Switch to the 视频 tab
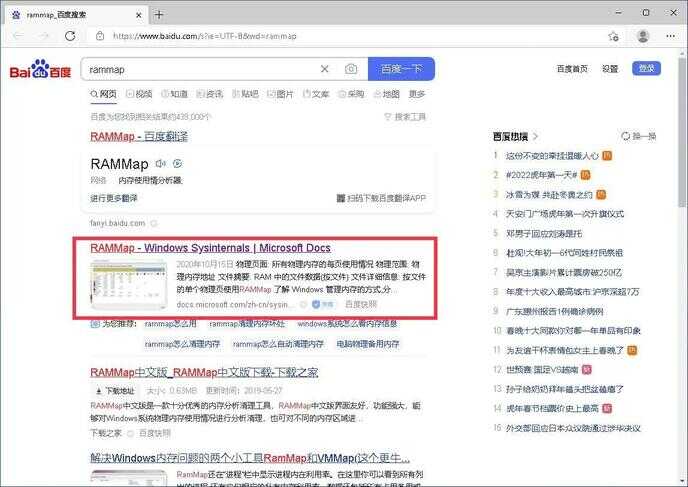 [x=139, y=94]
